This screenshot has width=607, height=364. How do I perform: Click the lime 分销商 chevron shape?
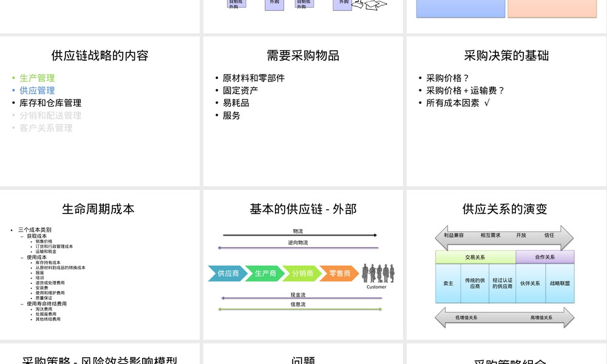[302, 274]
